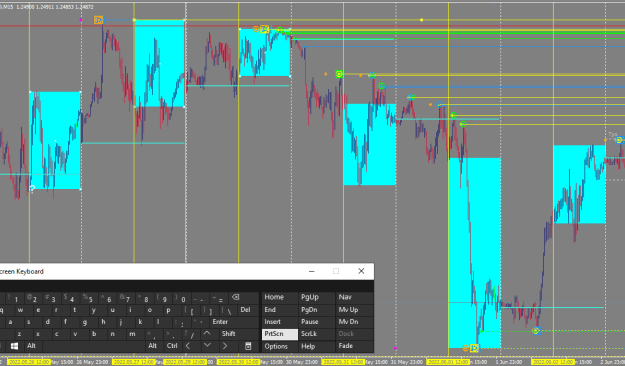Select the red horizontal line near chart top
The height and width of the screenshot is (366, 625).
(x=312, y=26)
